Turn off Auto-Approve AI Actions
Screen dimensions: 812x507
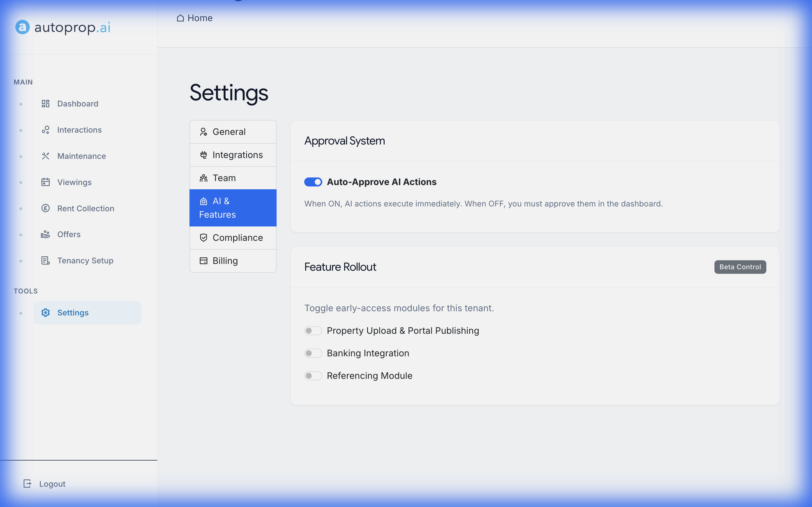point(313,182)
